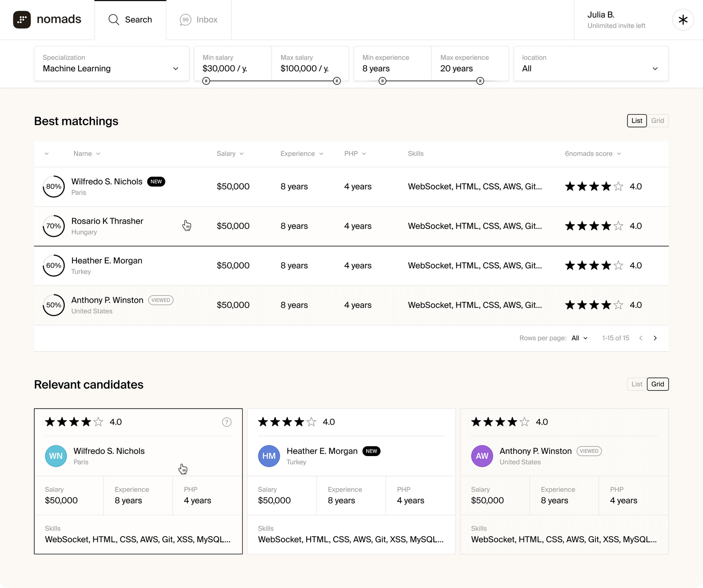Click the HM avatar of Heather
Screen dimensions: 703x588
tap(269, 456)
